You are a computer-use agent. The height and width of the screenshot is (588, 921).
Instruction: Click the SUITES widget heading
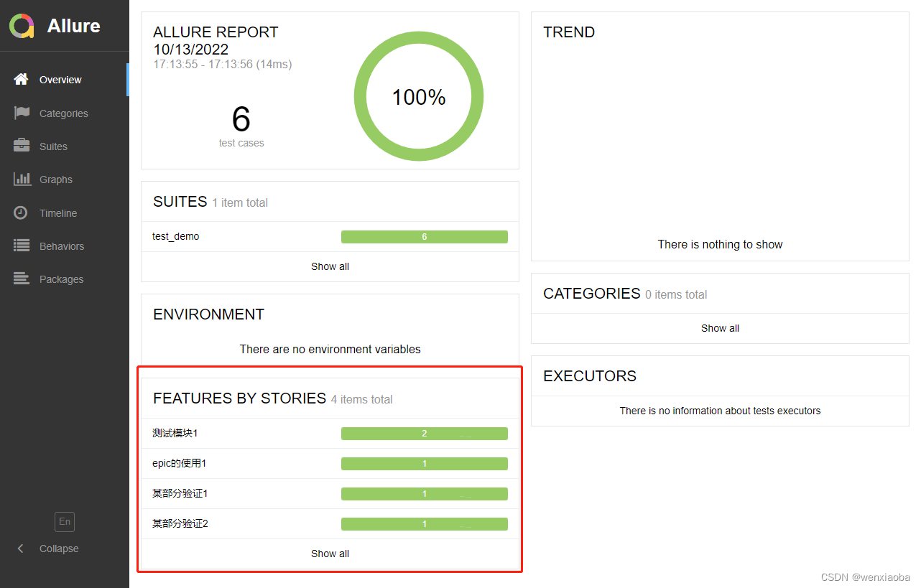click(180, 202)
